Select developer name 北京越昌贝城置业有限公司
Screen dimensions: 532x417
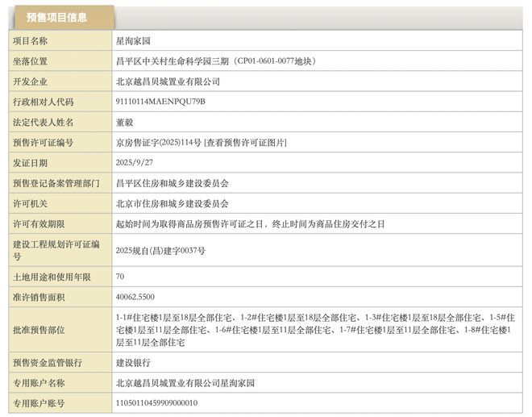coord(168,81)
